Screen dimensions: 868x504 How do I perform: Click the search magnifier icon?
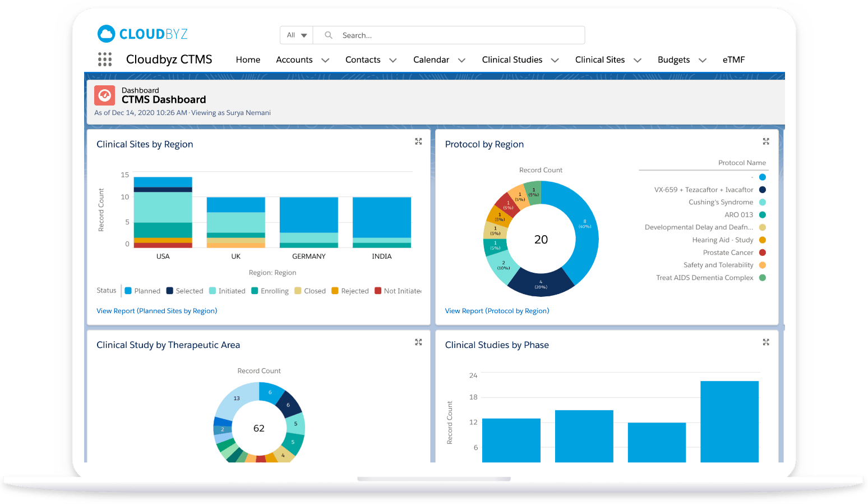coord(329,35)
